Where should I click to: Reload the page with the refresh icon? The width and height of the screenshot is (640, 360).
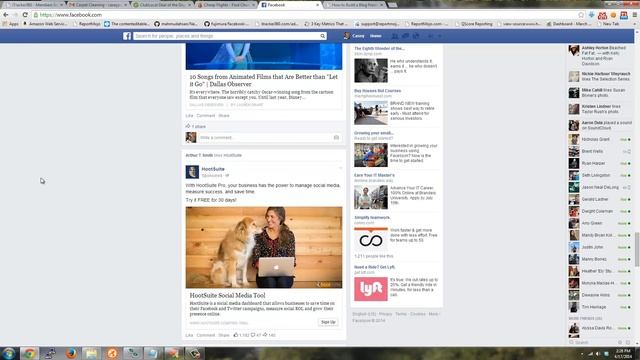tap(25, 15)
